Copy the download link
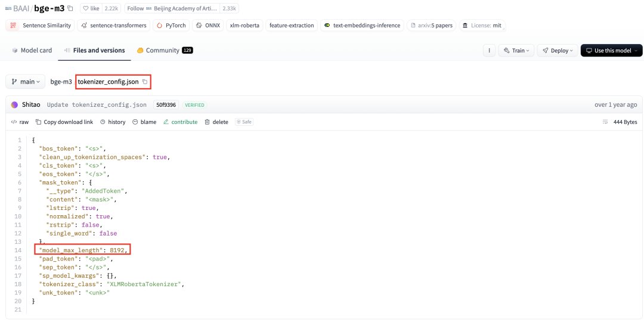Viewport: 644px width, 322px height. [x=64, y=122]
